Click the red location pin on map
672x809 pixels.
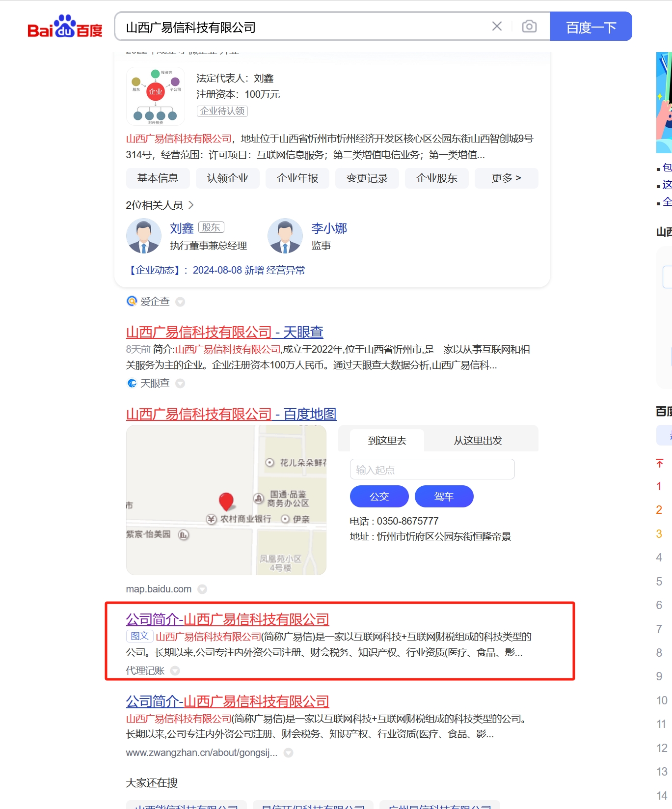(226, 501)
